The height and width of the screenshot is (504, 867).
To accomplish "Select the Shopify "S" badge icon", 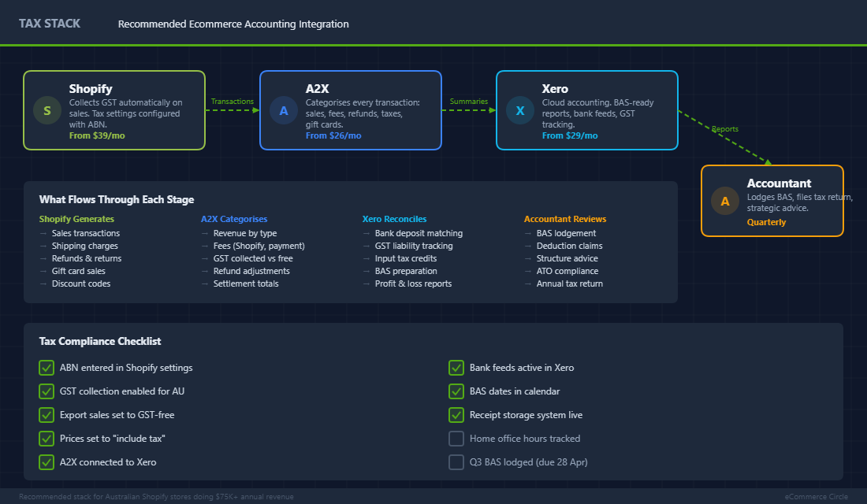I will (x=47, y=110).
